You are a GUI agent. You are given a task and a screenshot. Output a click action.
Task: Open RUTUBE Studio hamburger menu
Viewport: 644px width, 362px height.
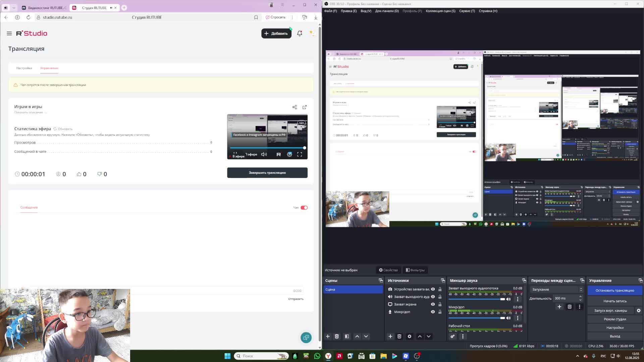[x=9, y=34]
